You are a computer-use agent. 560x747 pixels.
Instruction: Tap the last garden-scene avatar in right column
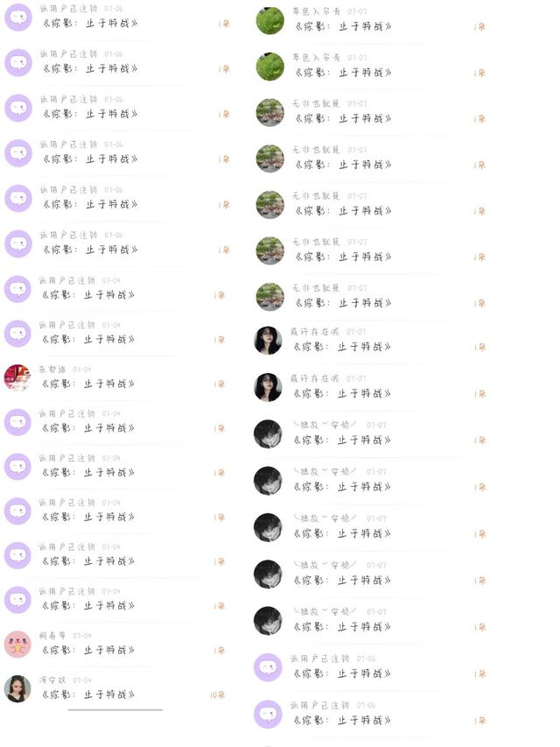point(269,296)
